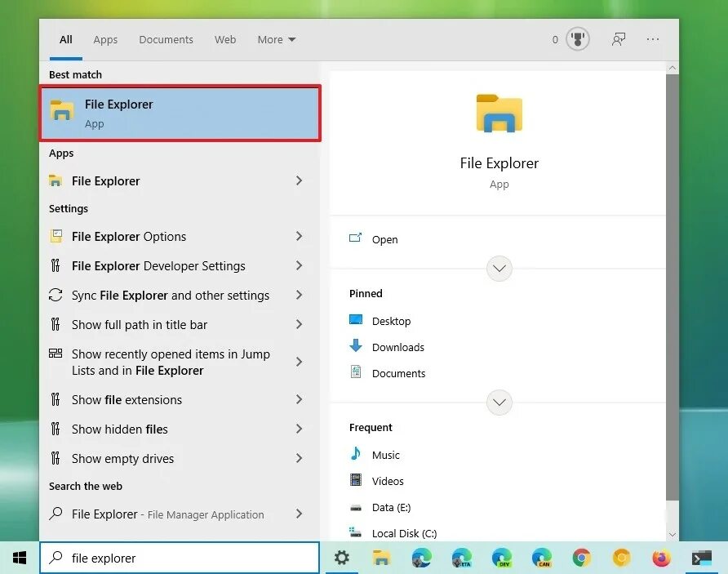Viewport: 728px width, 574px height.
Task: Expand options under the Open command
Action: coord(499,268)
